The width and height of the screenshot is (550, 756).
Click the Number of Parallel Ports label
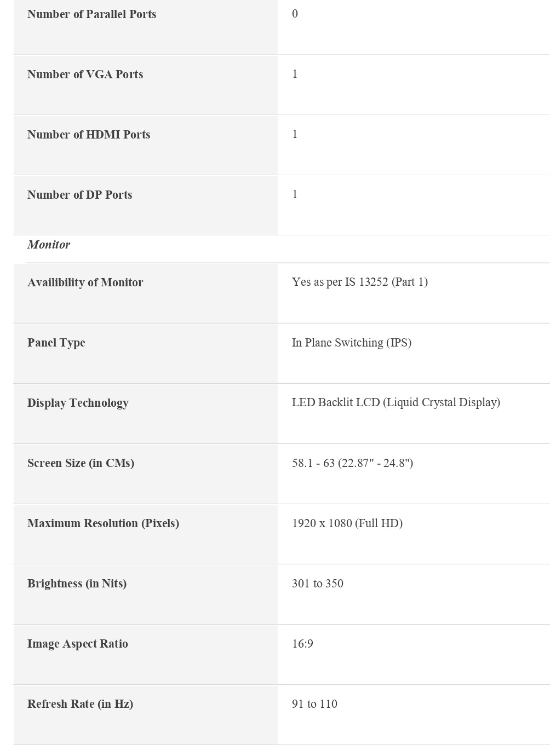click(x=91, y=14)
